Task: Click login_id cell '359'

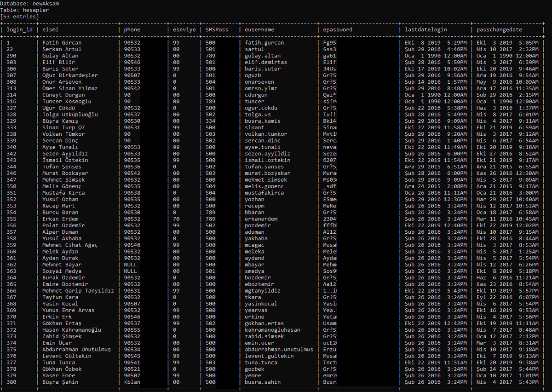Action: 11,245
